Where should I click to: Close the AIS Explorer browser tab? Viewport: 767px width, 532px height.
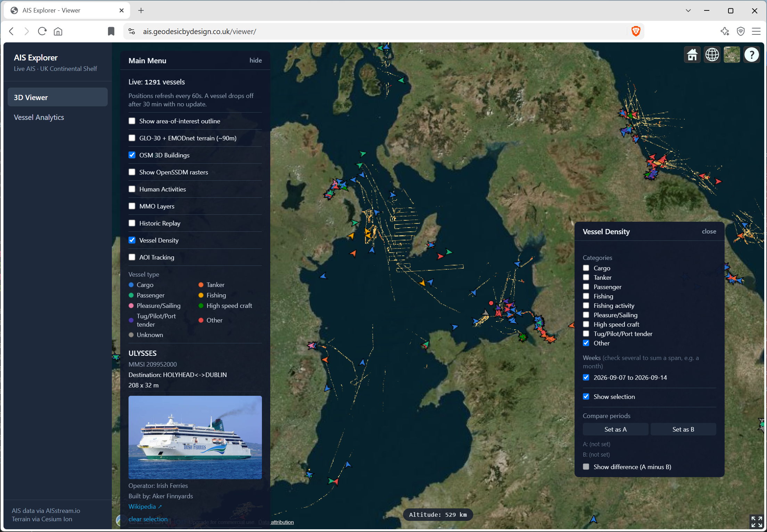click(122, 10)
